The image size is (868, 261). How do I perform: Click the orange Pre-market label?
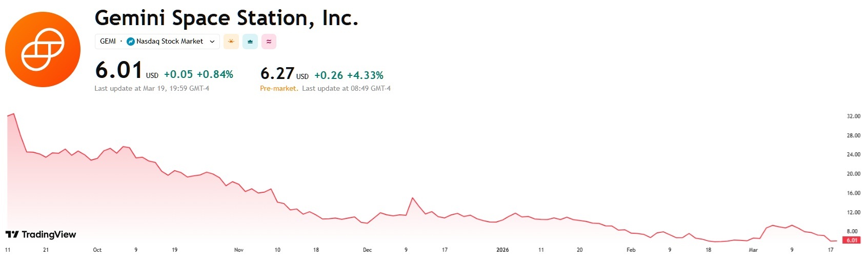(278, 88)
